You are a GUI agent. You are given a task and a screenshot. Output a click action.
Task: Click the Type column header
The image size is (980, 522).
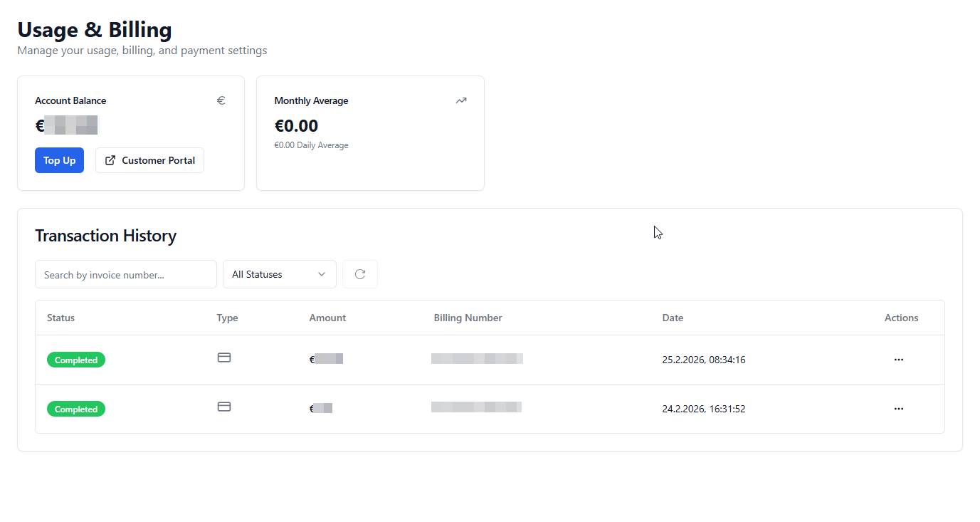pyautogui.click(x=227, y=318)
